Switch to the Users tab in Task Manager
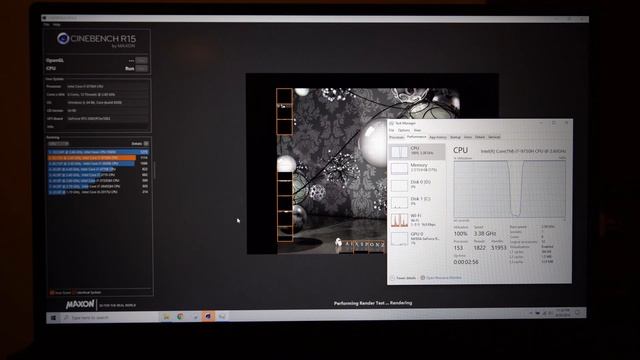This screenshot has width=640, height=360. point(468,137)
